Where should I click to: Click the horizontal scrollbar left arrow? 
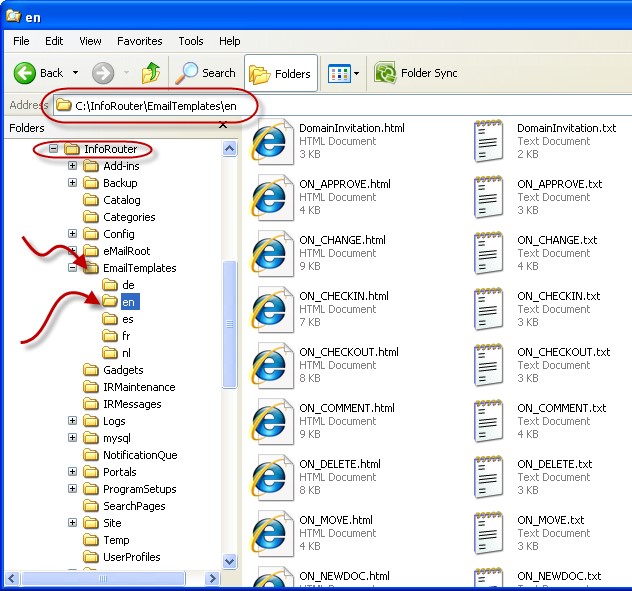coord(12,579)
